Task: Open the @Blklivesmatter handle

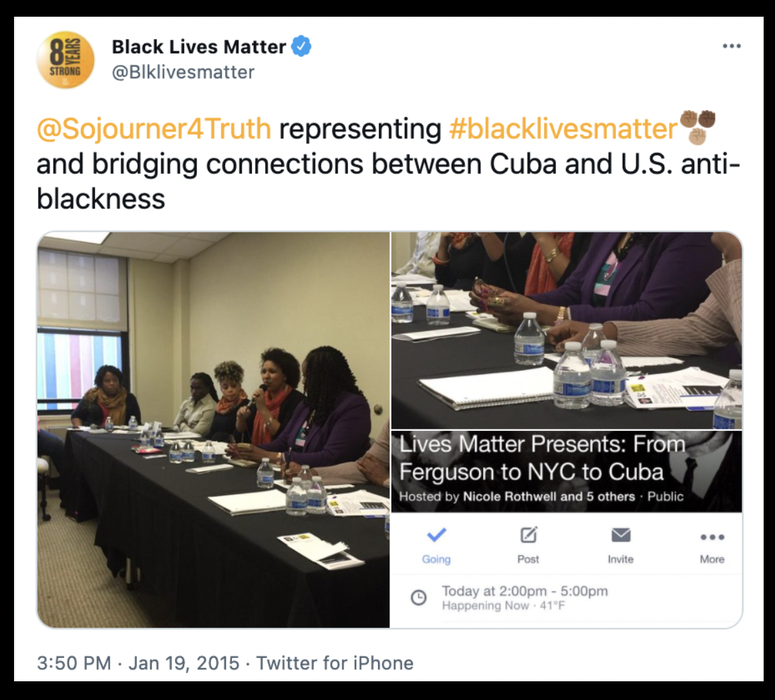Action: click(183, 72)
